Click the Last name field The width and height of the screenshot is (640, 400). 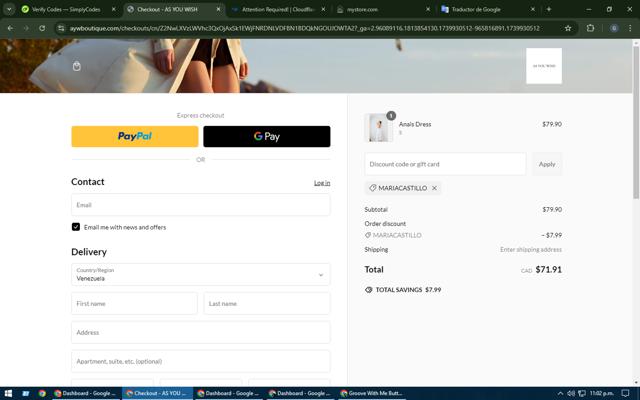coord(267,304)
